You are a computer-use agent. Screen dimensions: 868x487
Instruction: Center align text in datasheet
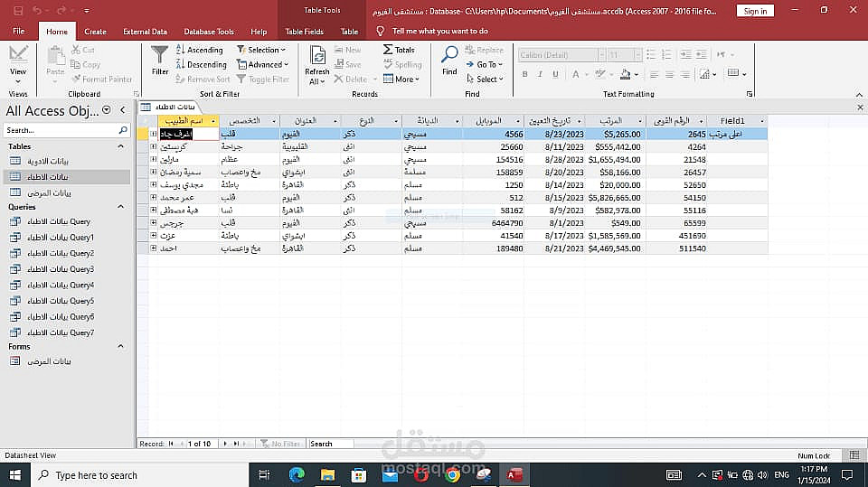coord(670,74)
